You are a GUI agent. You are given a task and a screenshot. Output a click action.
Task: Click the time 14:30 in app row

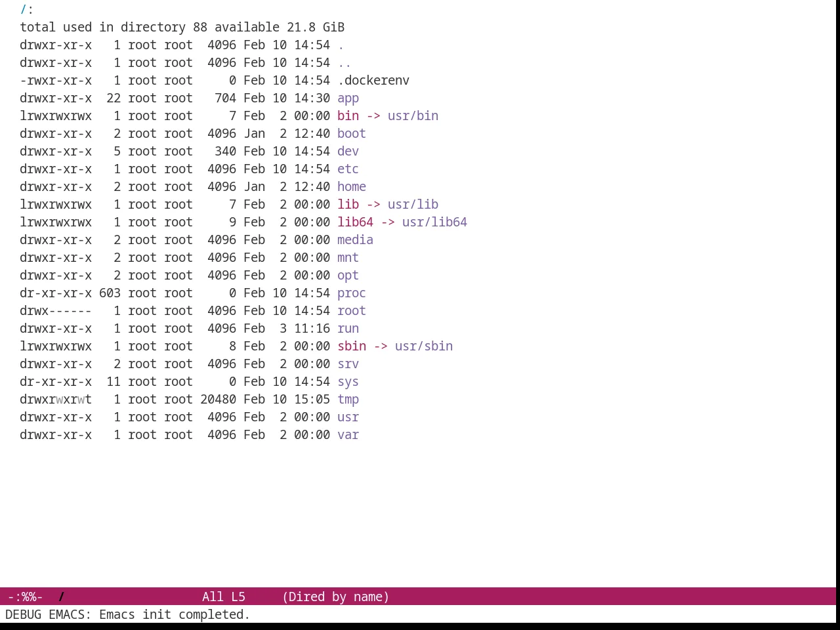pos(312,98)
